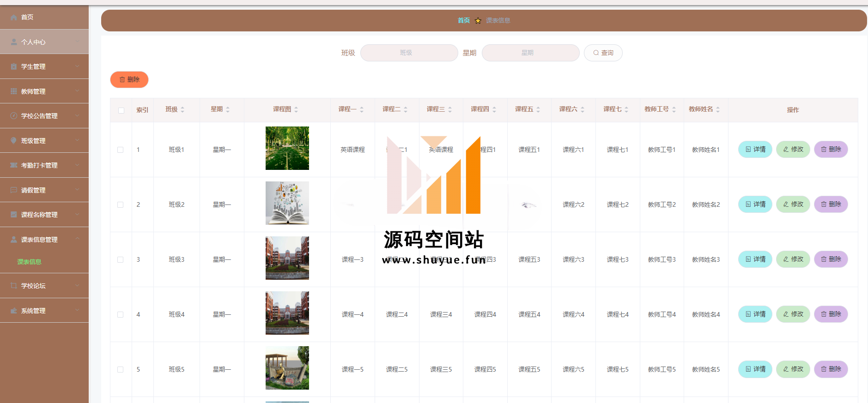Image resolution: width=868 pixels, height=403 pixels.
Task: Click the 考勤打卡管理 sidebar icon
Action: (14, 165)
